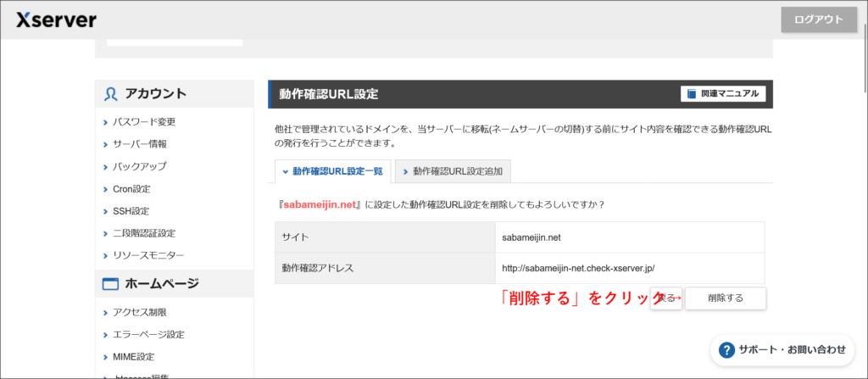Open 二段階認証設定 link
Screen dimensions: 868x379
149,233
